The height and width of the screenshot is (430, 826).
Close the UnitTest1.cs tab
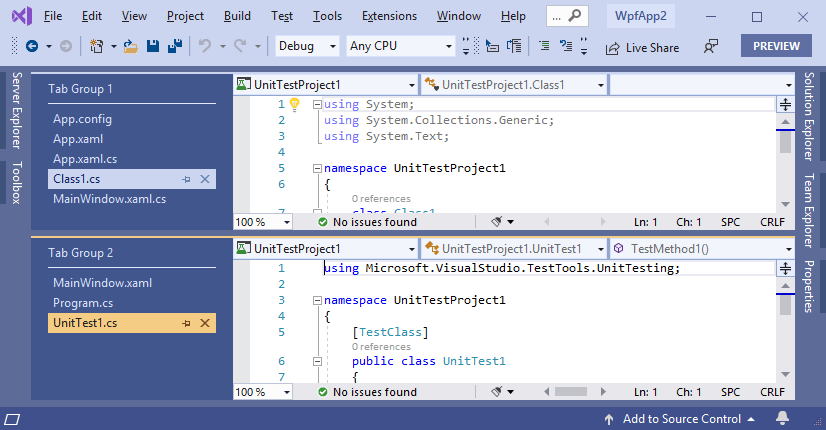(205, 323)
